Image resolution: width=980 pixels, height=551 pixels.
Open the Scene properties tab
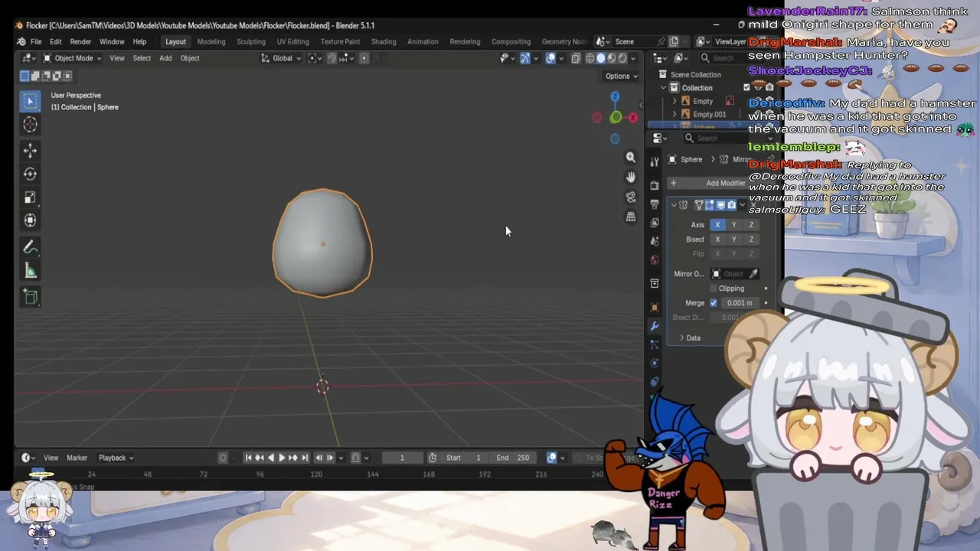(655, 241)
